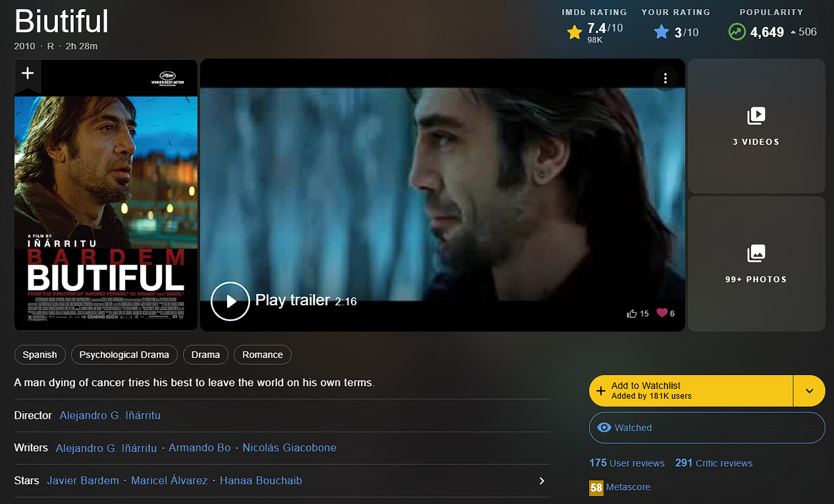Click the Biutiful movie poster

[106, 195]
